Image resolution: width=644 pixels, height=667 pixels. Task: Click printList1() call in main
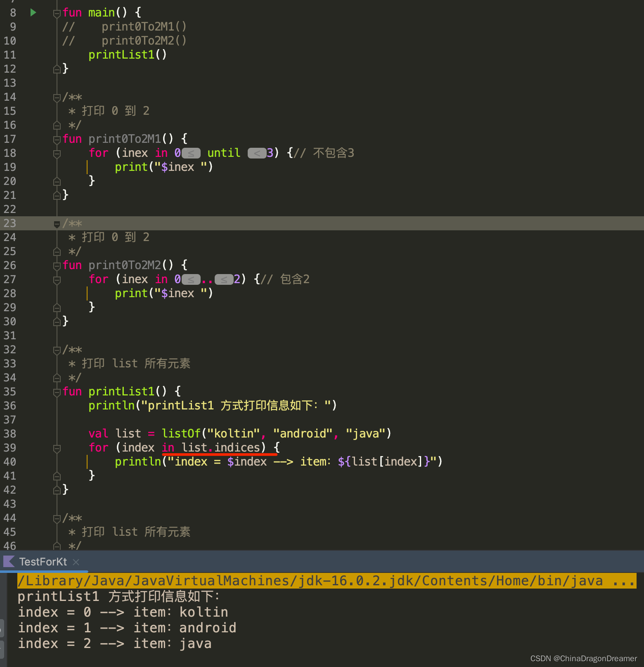[128, 54]
